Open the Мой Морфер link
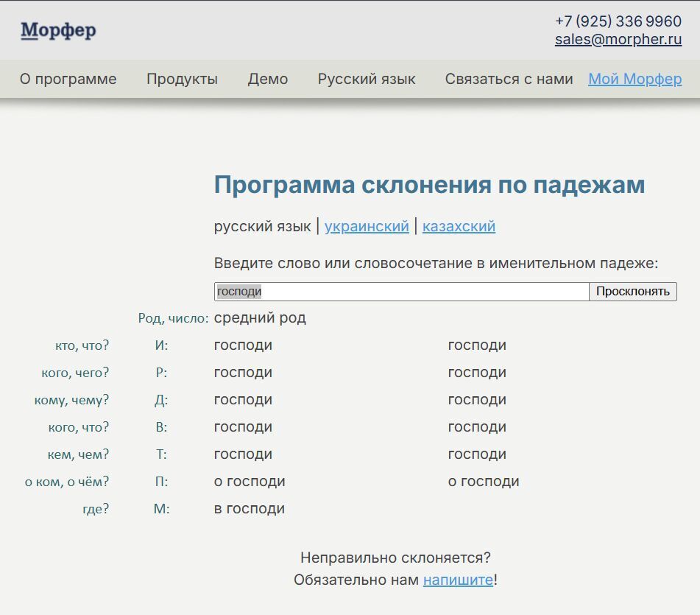This screenshot has width=700, height=615. coord(634,79)
